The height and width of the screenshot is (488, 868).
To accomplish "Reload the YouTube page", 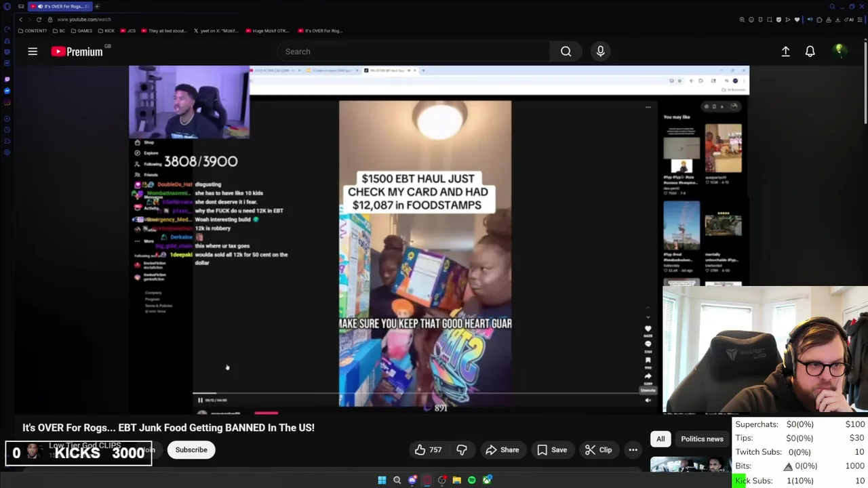I will (39, 20).
